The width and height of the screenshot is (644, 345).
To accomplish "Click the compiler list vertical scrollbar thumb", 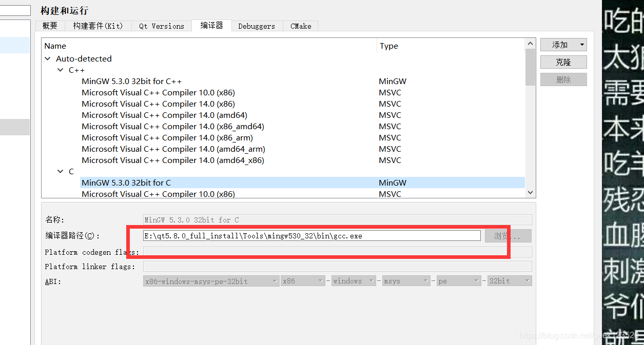I will (x=531, y=67).
